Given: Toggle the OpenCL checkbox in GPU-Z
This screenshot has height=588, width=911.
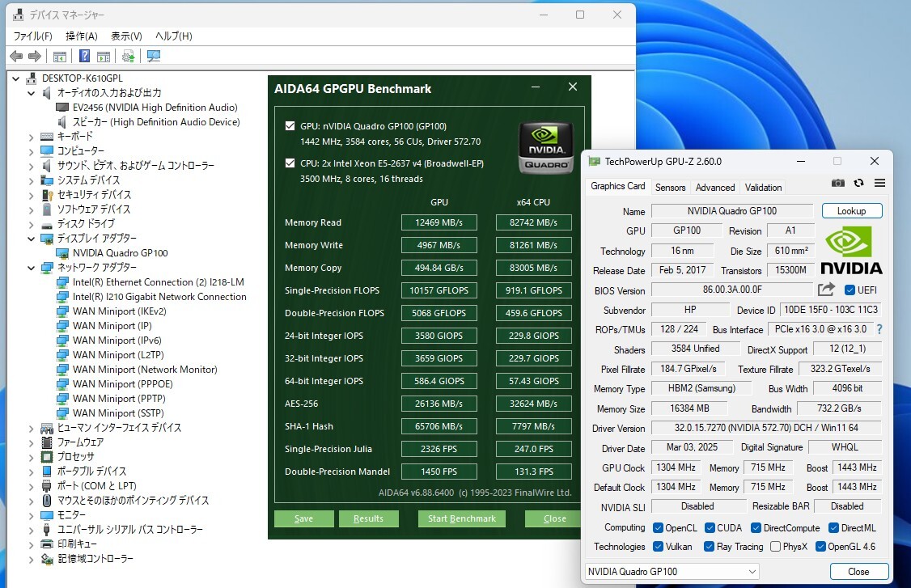Looking at the screenshot, I should coord(659,527).
